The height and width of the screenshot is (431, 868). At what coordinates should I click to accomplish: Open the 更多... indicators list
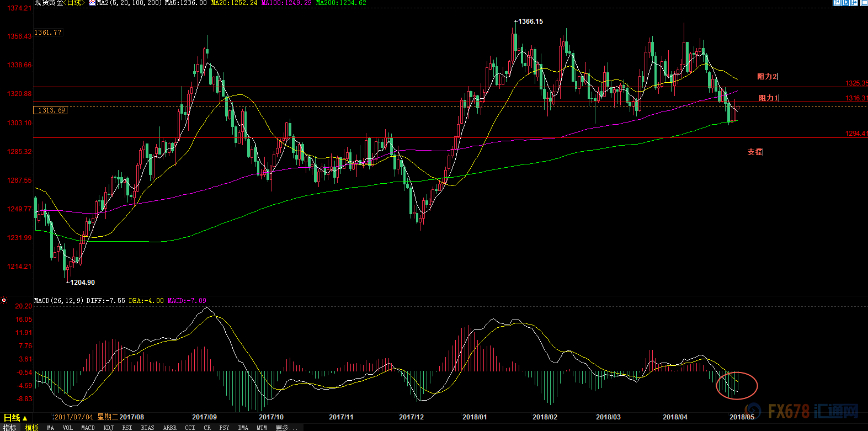[286, 428]
